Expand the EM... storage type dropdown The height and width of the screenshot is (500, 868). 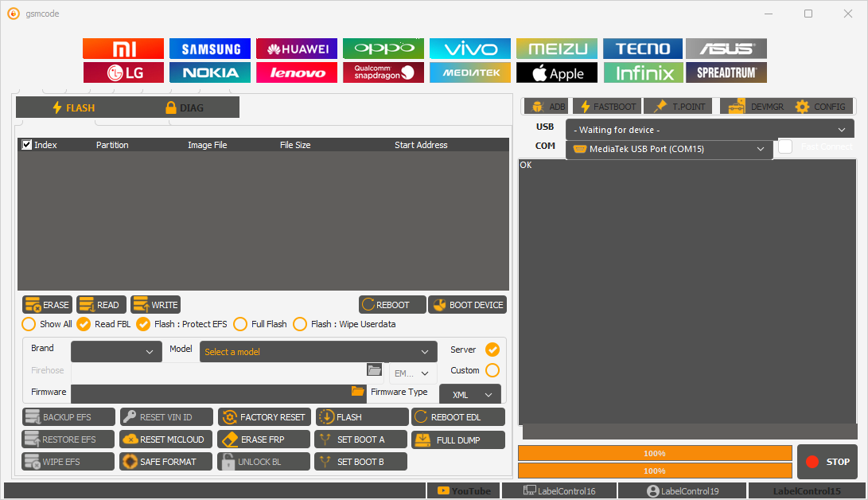point(413,373)
